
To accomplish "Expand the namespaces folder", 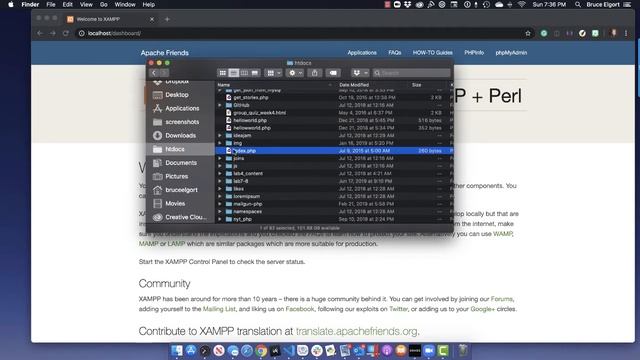I will click(x=220, y=211).
